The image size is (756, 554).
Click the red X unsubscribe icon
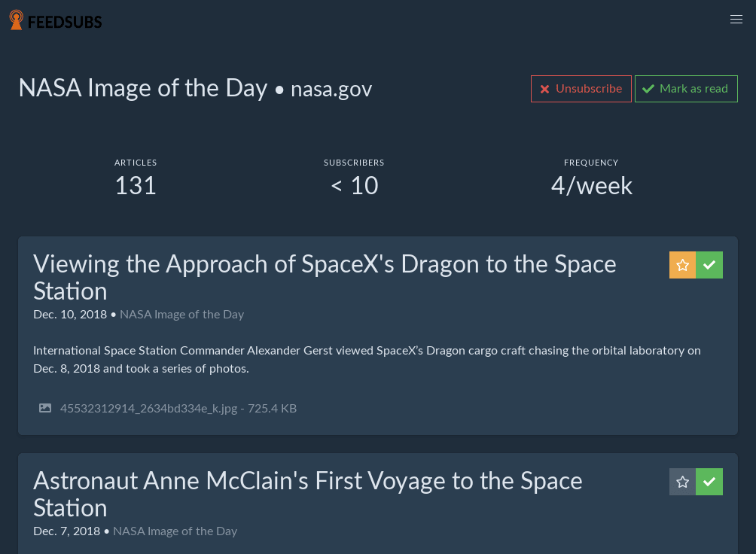click(544, 89)
